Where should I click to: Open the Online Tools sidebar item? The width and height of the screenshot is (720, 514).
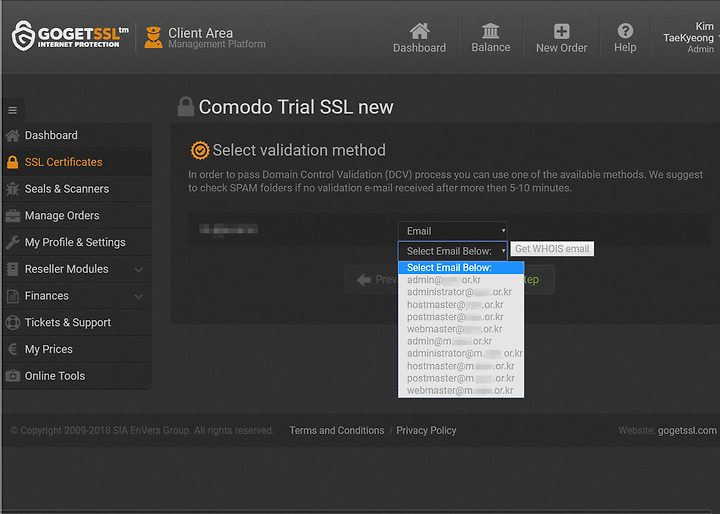pyautogui.click(x=77, y=376)
